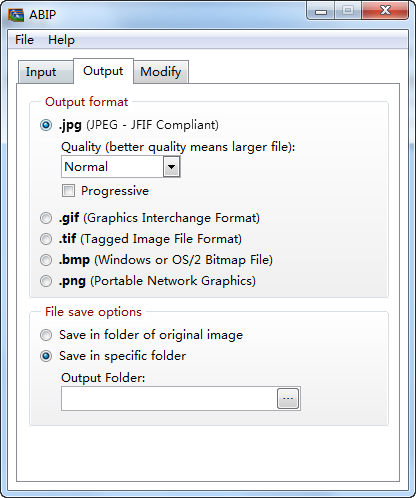The width and height of the screenshot is (416, 498).
Task: Open the File menu
Action: tap(24, 40)
